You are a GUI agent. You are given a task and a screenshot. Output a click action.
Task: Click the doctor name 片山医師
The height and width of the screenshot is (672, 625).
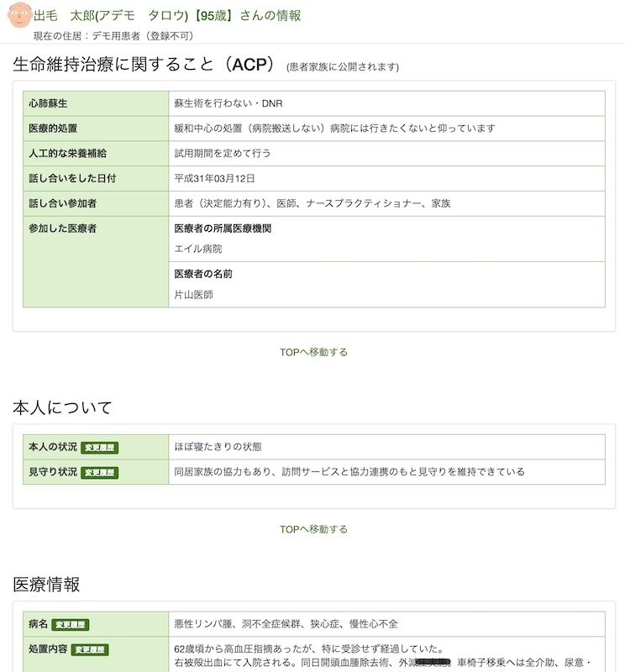(194, 295)
